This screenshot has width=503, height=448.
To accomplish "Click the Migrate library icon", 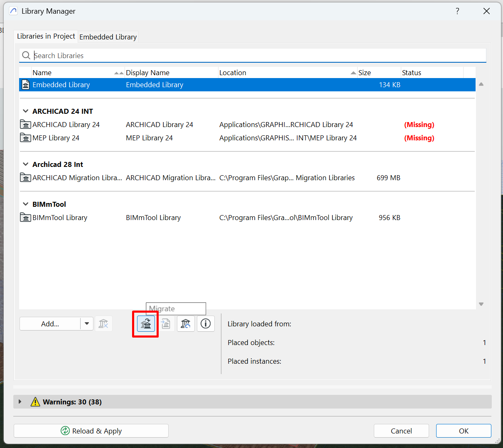I will click(x=146, y=324).
